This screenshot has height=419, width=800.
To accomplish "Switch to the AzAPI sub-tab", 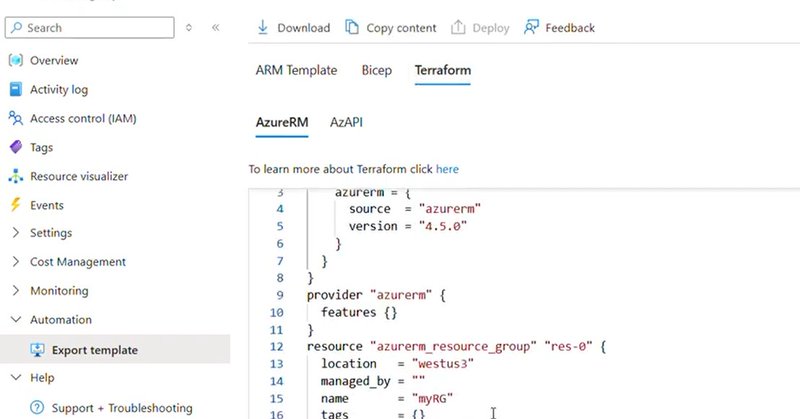I will 346,122.
